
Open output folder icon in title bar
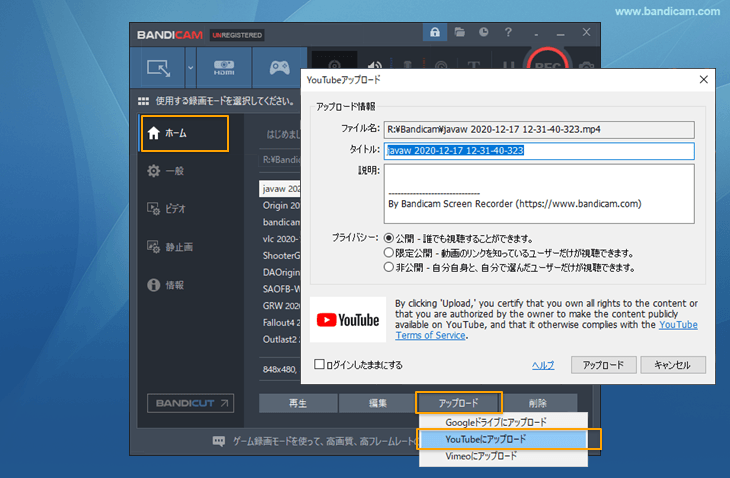click(460, 32)
